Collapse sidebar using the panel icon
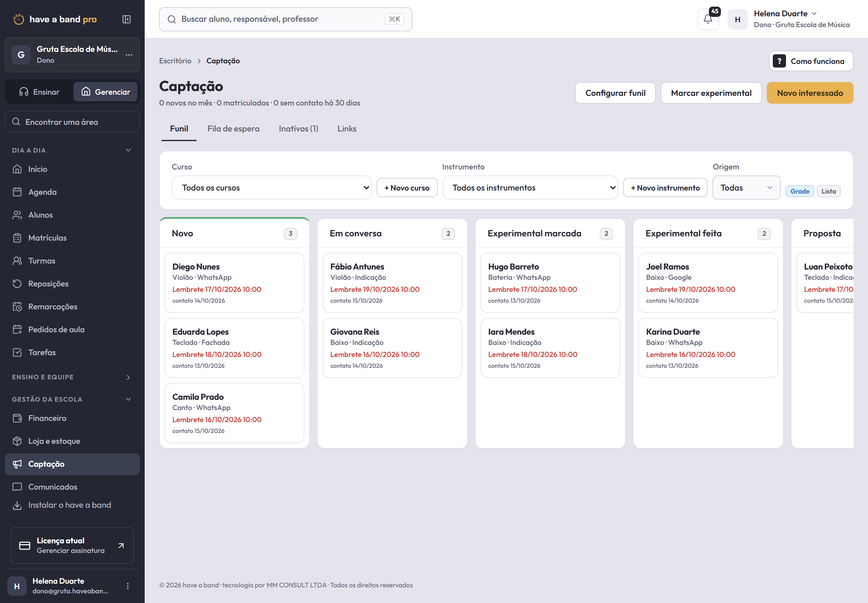The image size is (868, 603). 127,19
